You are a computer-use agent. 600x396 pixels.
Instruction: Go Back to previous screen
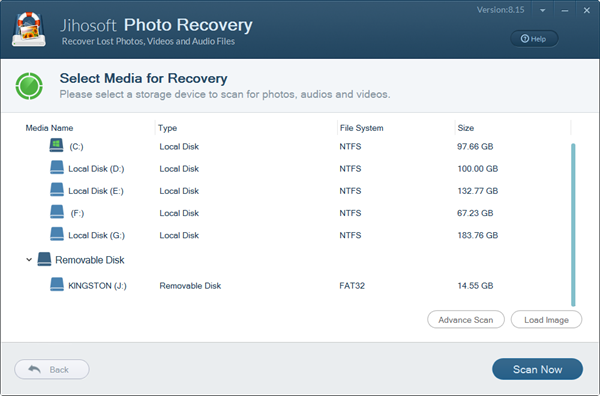(x=52, y=369)
